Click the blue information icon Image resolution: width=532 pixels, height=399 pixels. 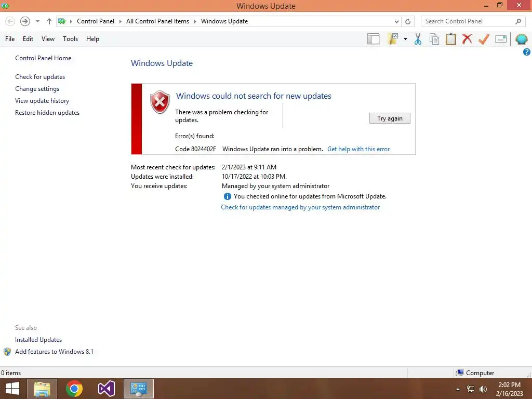228,196
